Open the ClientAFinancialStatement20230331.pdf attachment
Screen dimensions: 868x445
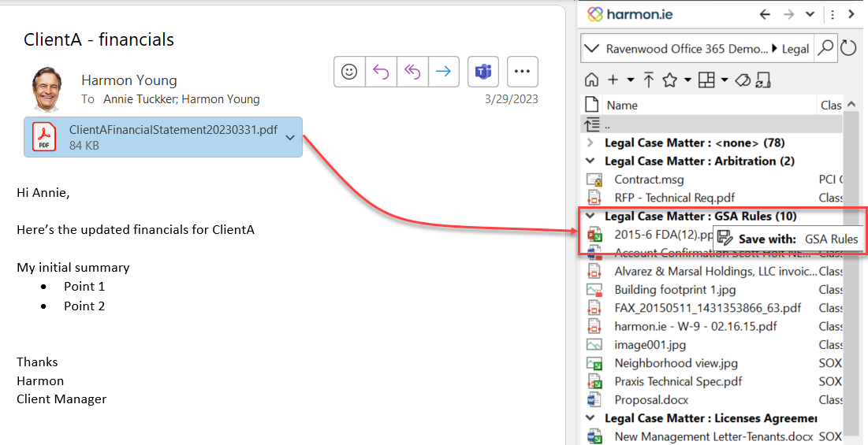click(x=163, y=137)
